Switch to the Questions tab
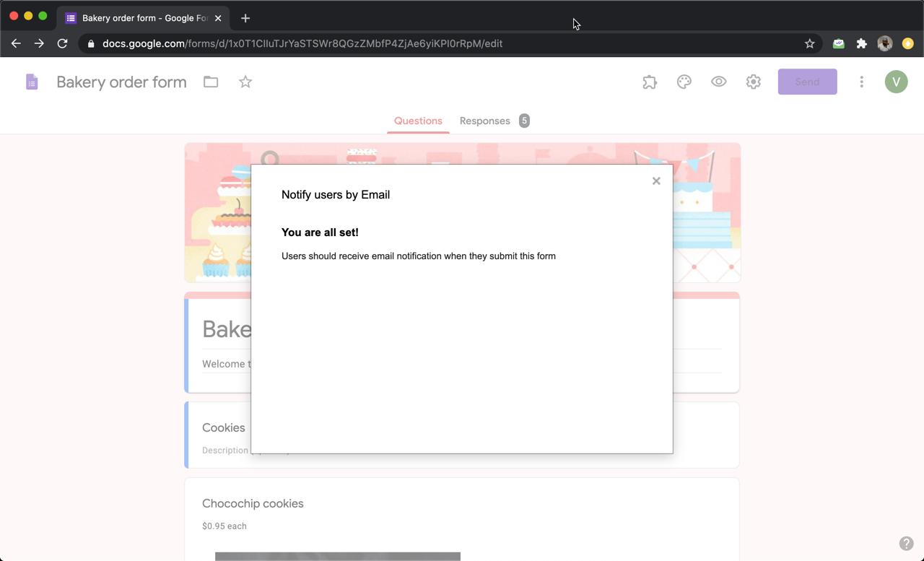The image size is (924, 561). point(418,121)
